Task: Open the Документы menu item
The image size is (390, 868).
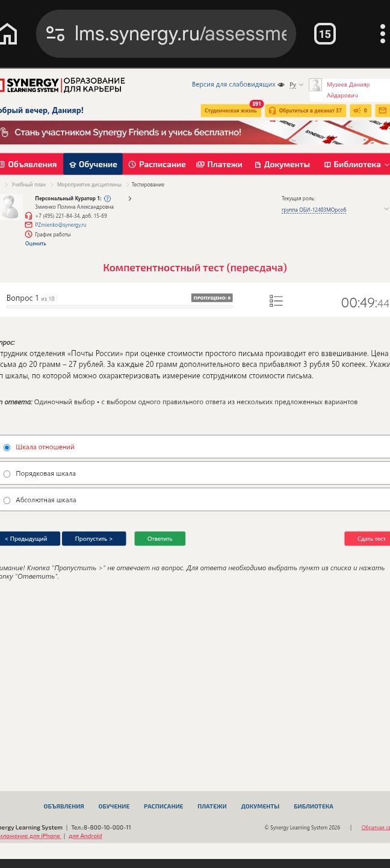Action: [x=282, y=164]
